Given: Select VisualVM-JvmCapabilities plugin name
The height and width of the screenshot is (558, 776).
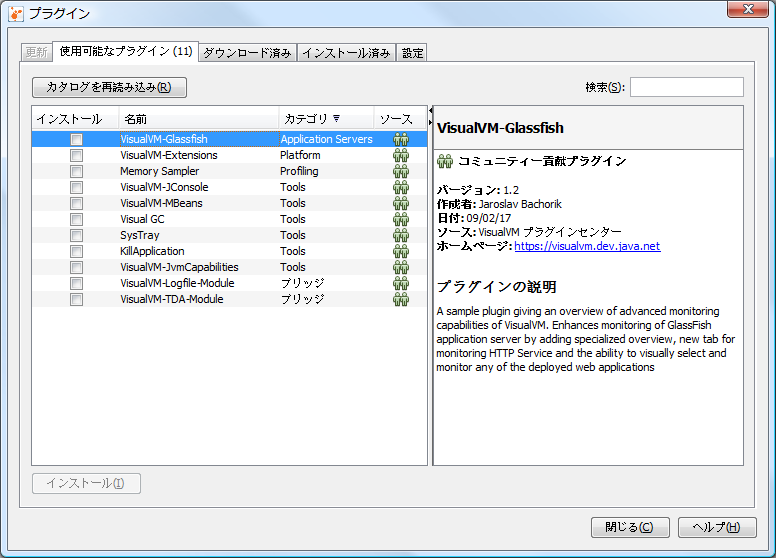Looking at the screenshot, I should [x=179, y=267].
